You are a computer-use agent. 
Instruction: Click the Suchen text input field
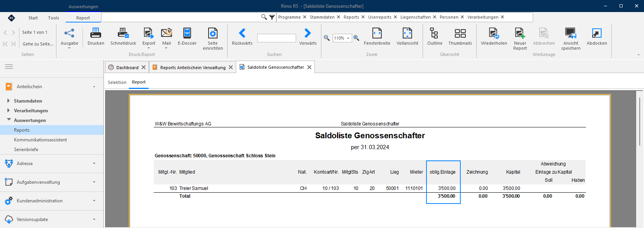[x=277, y=38]
